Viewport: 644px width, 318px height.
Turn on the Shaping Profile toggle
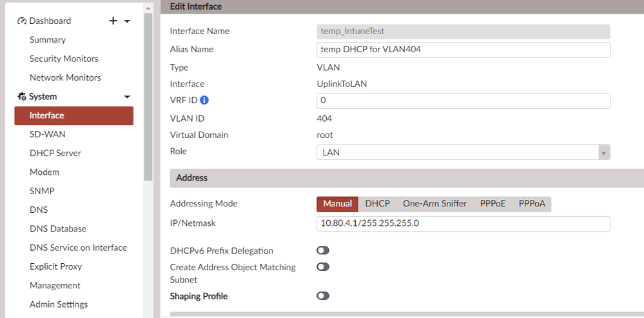[323, 295]
